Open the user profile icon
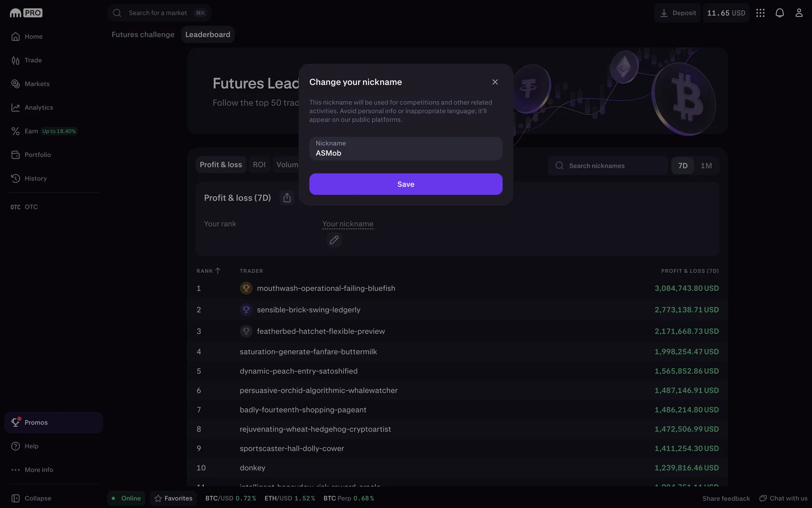Image resolution: width=812 pixels, height=508 pixels. coord(798,13)
